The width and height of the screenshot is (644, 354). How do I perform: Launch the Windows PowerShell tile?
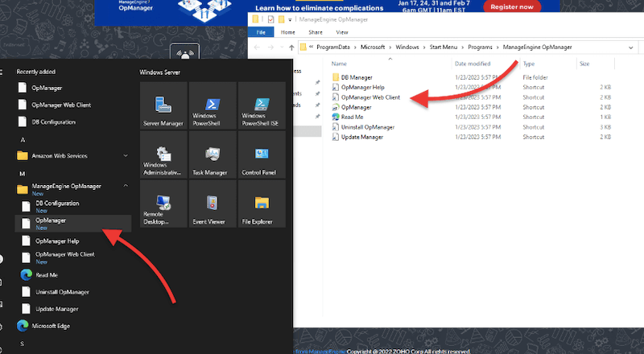pos(213,105)
